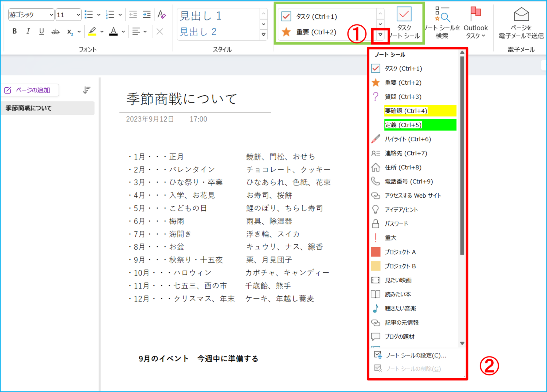Open highlight color dropdown arrow

[102, 32]
